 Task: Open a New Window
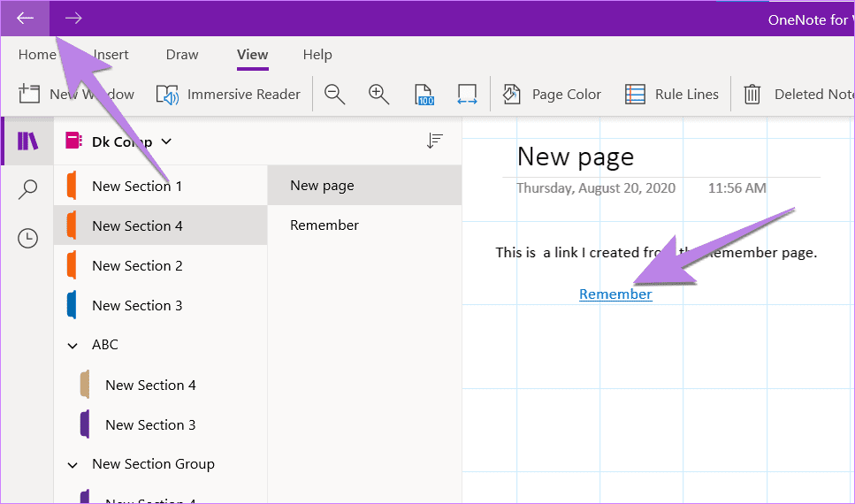pyautogui.click(x=76, y=95)
